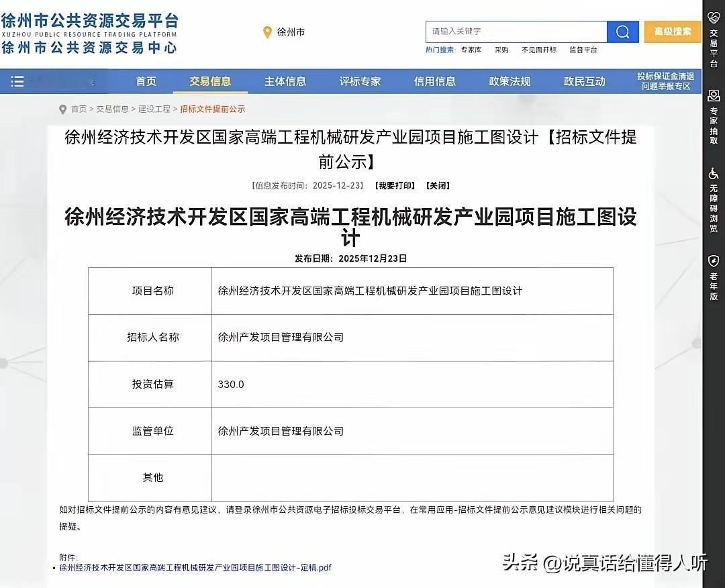Viewport: 725px width, 588px height.
Task: Click the search magnifier icon
Action: coord(621,32)
